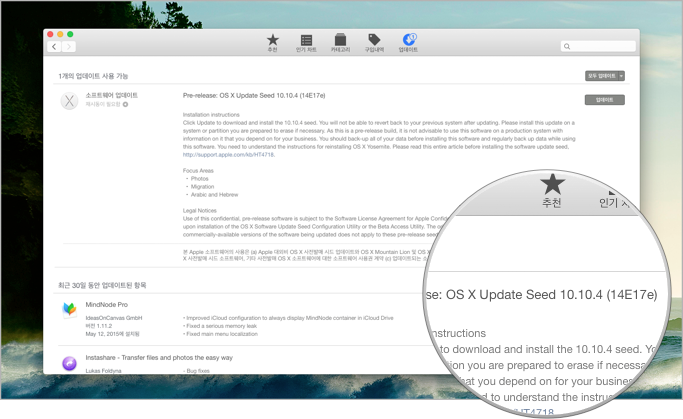
Task: Click the '1개의 업데이트 사용 가능' heading
Action: tap(93, 76)
